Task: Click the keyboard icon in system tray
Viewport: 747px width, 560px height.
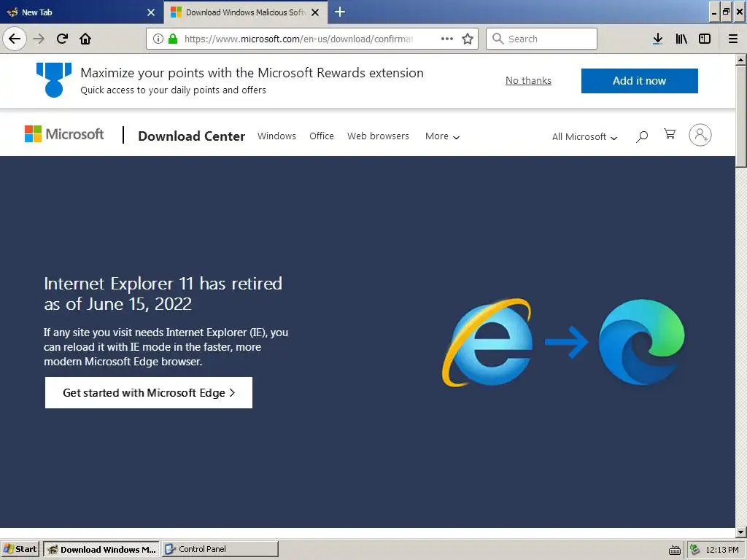Action: [x=675, y=550]
